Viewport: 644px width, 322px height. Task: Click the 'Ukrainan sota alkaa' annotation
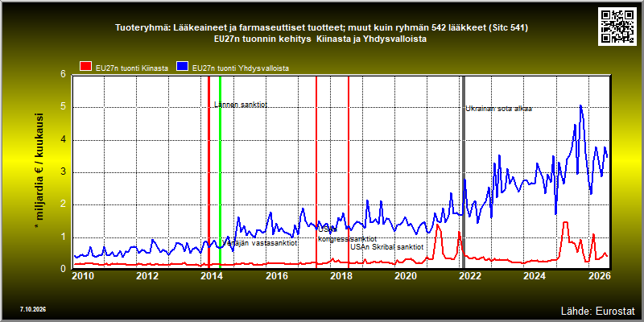(x=498, y=109)
